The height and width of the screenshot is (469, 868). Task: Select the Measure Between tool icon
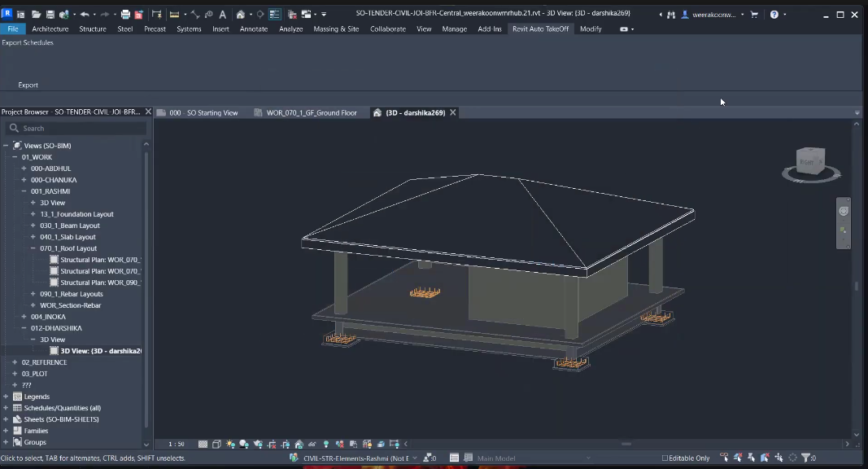pos(174,15)
